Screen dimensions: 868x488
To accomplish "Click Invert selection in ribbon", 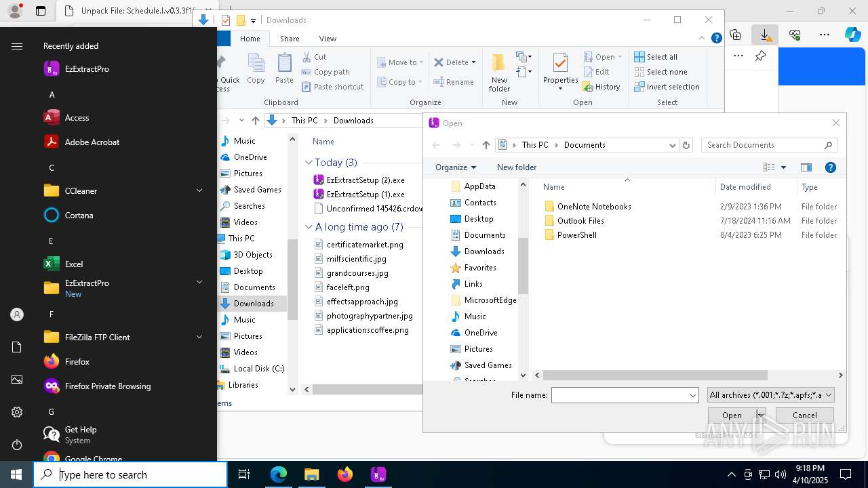I will coord(667,87).
